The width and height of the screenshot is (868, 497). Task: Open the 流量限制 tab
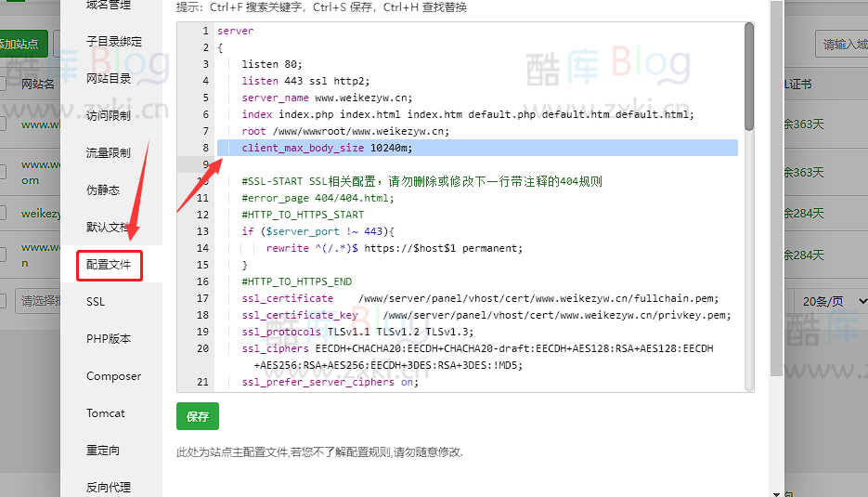coord(109,153)
